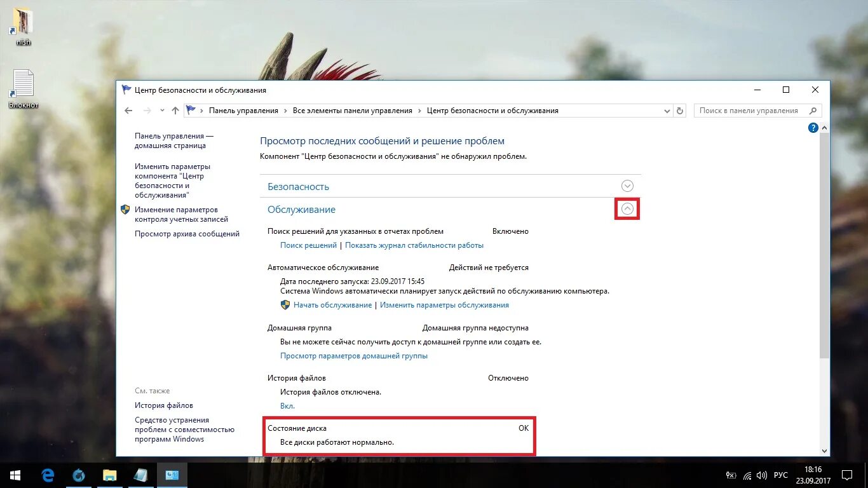This screenshot has width=868, height=488.
Task: Go up one level with the up arrow
Action: click(x=175, y=111)
